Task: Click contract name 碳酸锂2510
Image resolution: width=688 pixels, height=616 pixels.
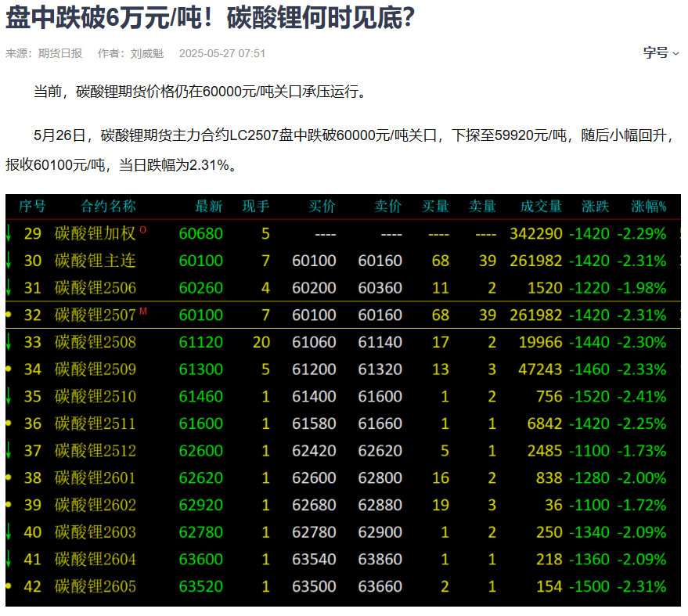Action: pyautogui.click(x=95, y=397)
